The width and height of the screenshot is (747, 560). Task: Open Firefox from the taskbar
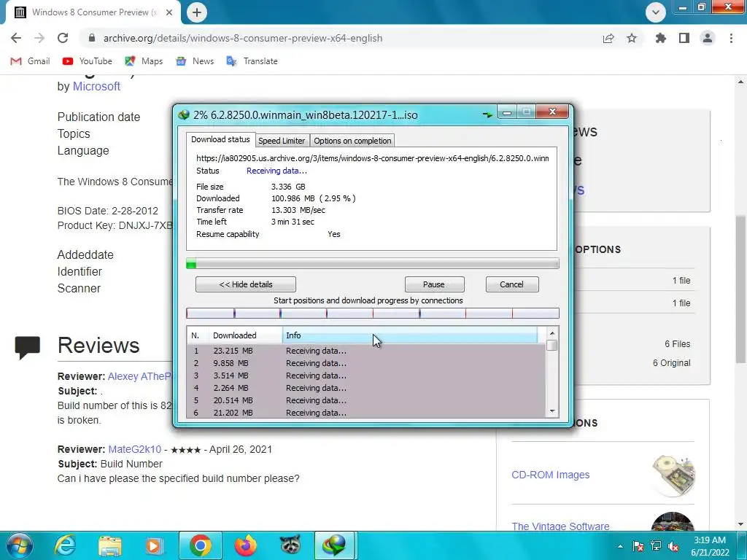[x=246, y=545]
